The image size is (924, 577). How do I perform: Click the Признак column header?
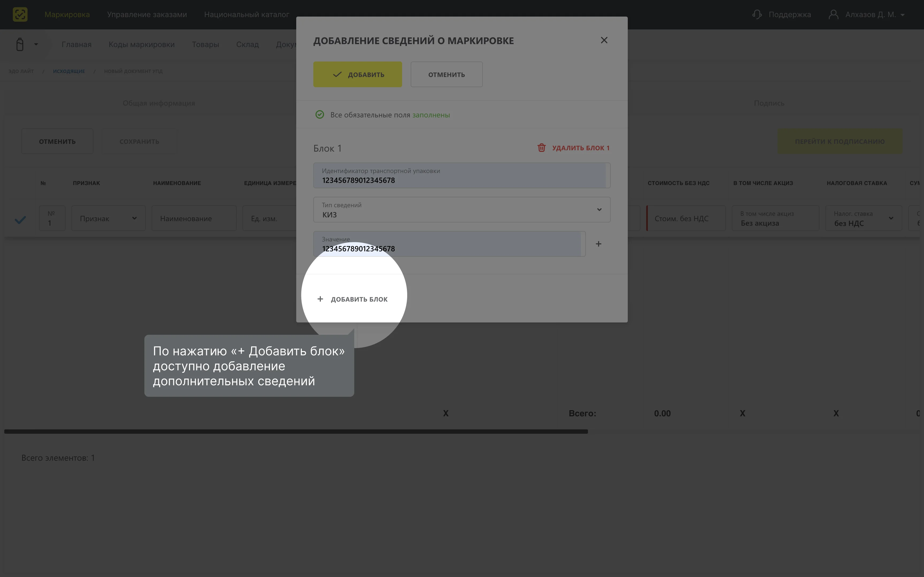(86, 183)
